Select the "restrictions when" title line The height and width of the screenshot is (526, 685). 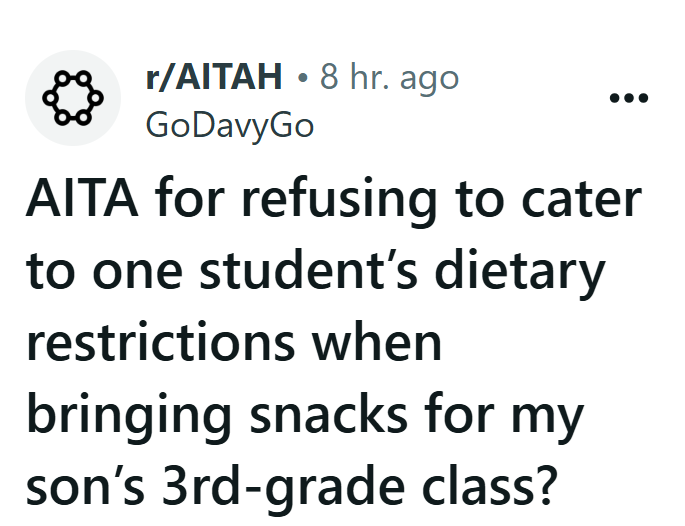pos(233,342)
